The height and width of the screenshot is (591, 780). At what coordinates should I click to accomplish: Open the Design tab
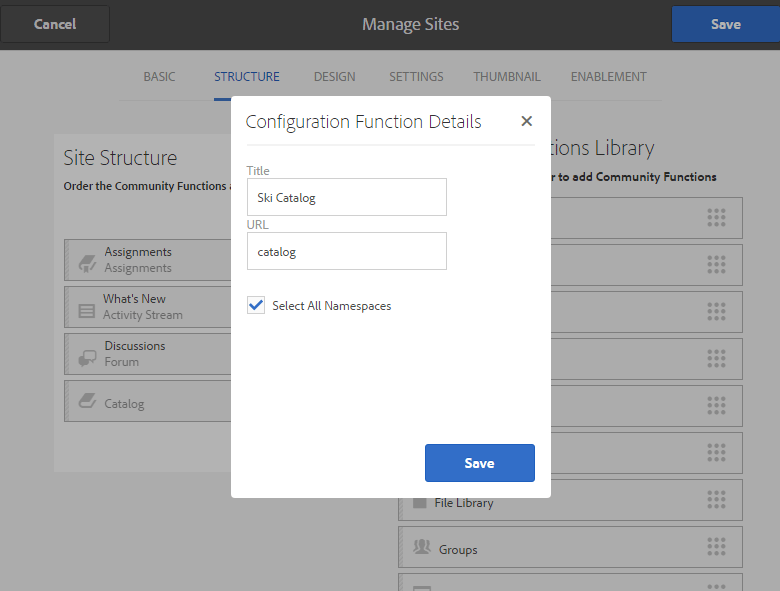coord(334,77)
